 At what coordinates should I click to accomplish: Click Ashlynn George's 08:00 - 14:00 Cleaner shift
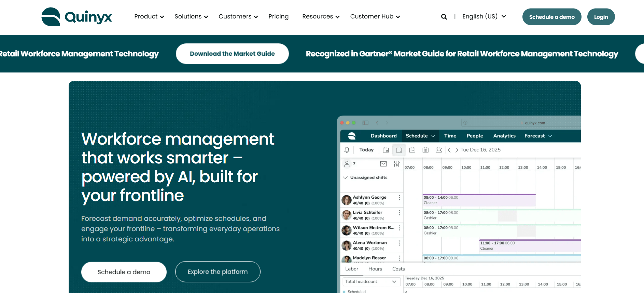pos(479,200)
